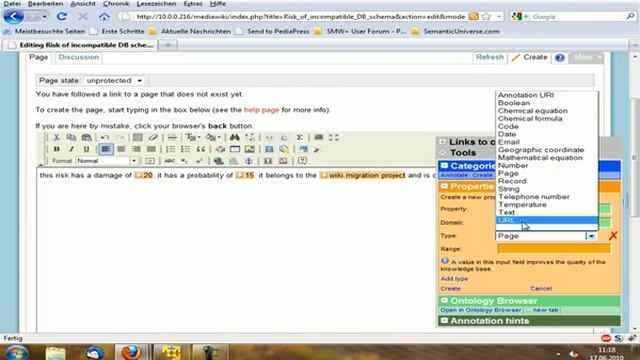
Task: Click the Copy icon in editor toolbar
Action: 71,138
